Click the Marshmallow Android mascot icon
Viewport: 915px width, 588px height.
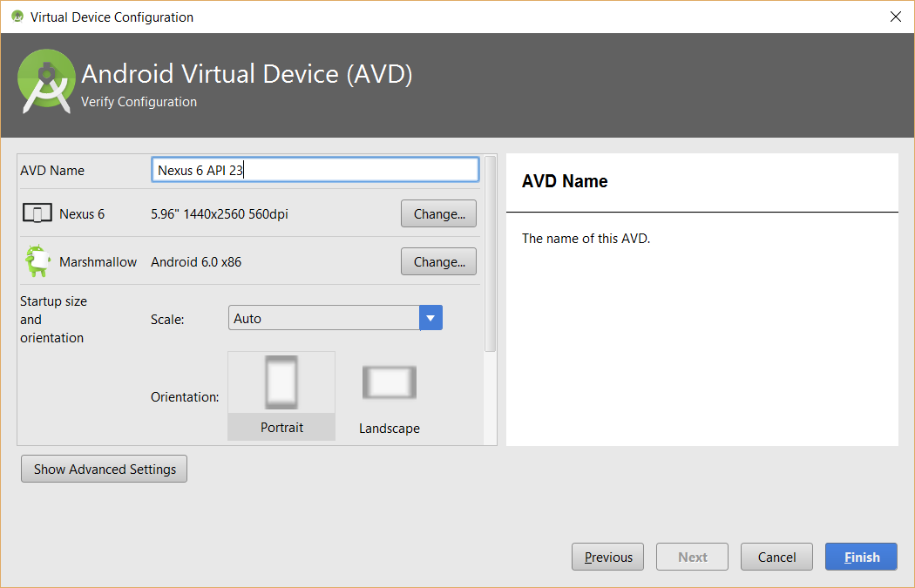pos(37,260)
